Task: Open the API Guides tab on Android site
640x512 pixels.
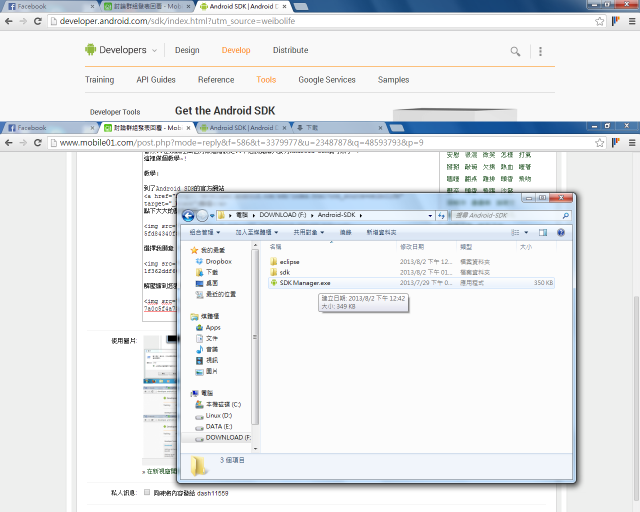Action: coord(156,80)
